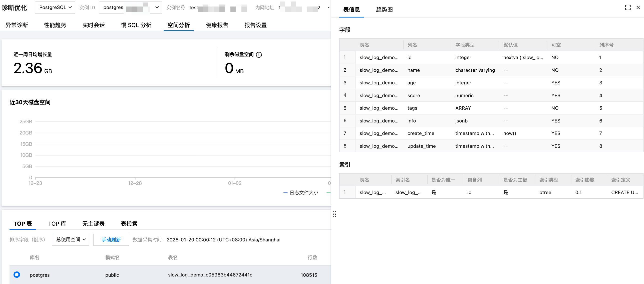The height and width of the screenshot is (284, 644).
Task: Click the 索引名 column header
Action: pos(403,180)
